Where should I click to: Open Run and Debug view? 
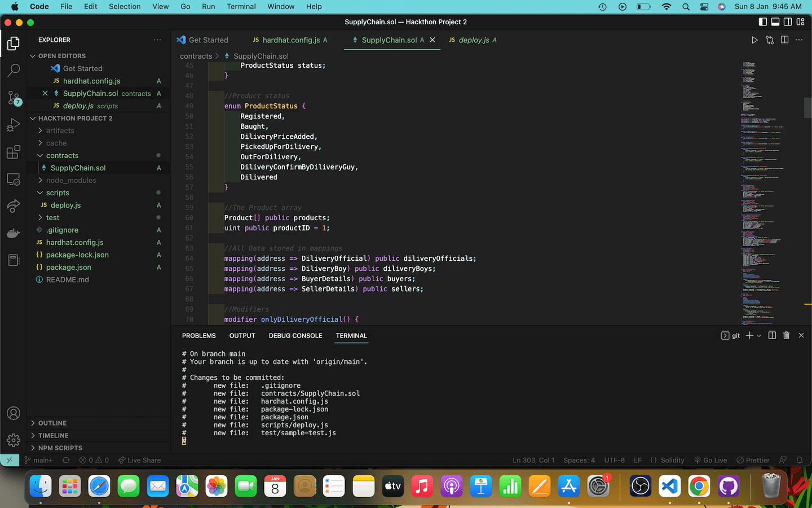click(14, 125)
